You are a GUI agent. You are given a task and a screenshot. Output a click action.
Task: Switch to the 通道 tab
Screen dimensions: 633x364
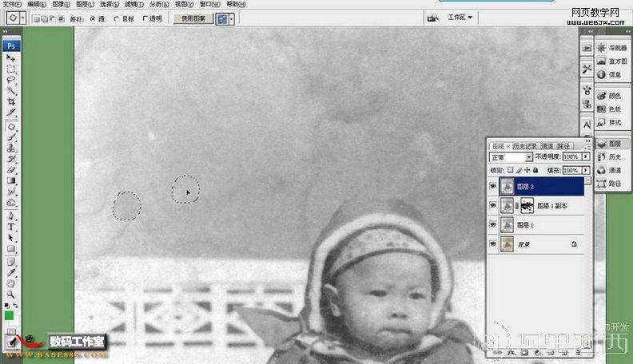547,146
